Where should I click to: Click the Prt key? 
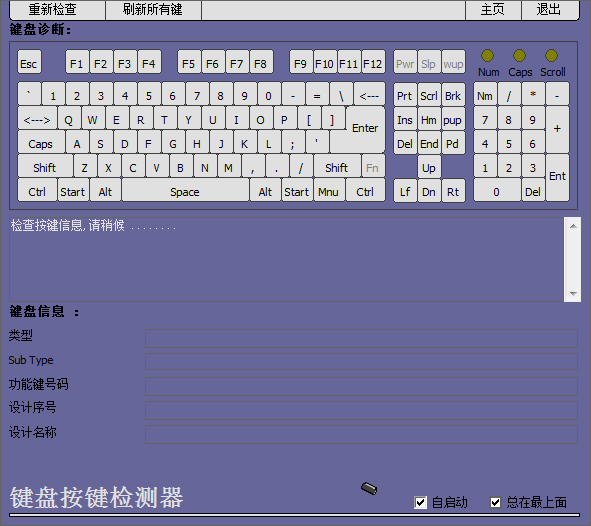(405, 94)
